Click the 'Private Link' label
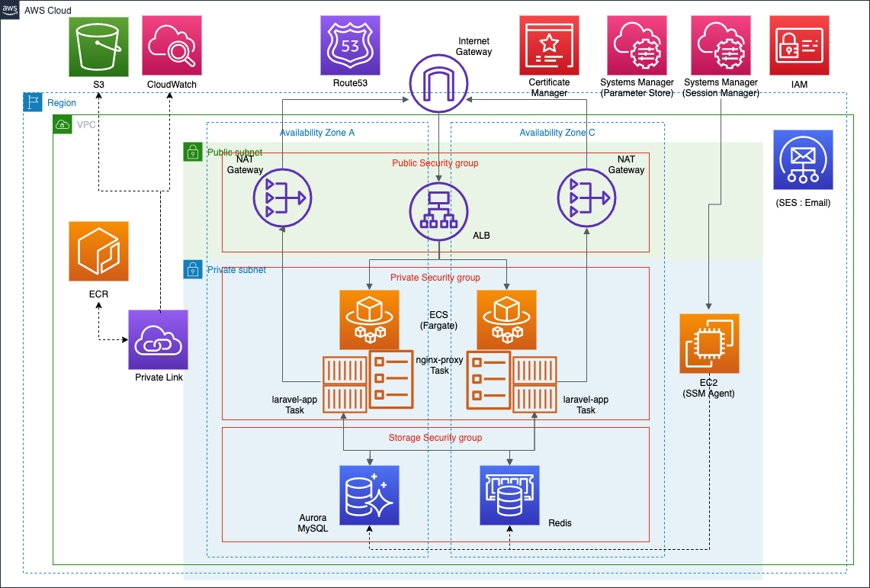Viewport: 870px width, 588px height. (x=159, y=378)
